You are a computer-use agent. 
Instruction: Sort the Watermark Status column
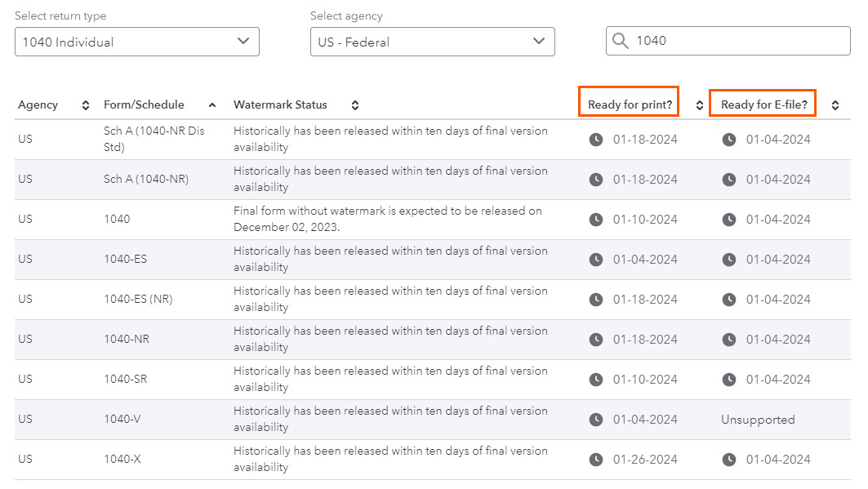click(354, 104)
